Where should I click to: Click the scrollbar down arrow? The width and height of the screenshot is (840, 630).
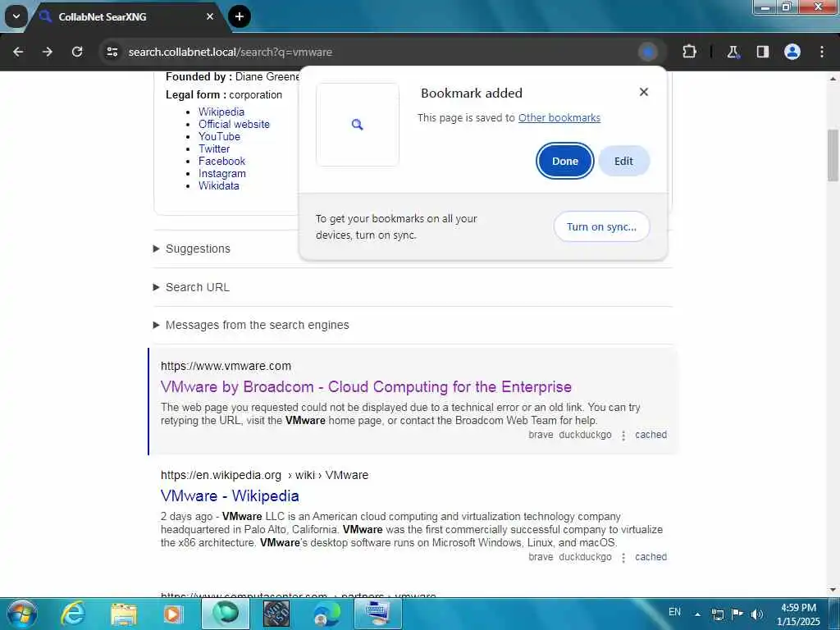[833, 591]
